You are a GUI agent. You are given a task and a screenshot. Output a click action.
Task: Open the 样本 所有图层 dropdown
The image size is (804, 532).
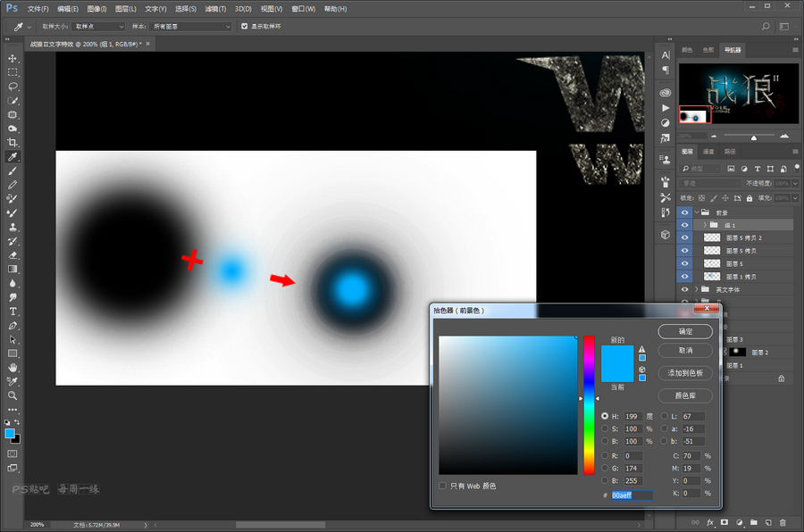point(190,27)
